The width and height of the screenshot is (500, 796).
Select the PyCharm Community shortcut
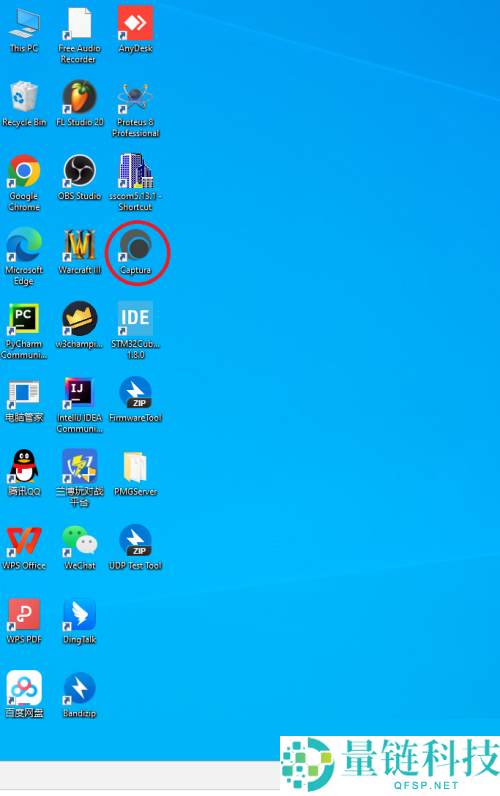(x=24, y=330)
